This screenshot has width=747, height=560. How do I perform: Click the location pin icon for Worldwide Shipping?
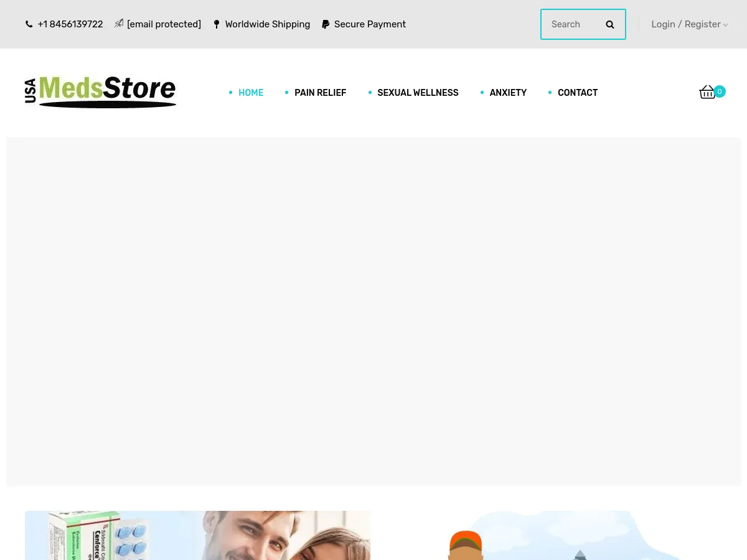pos(217,24)
